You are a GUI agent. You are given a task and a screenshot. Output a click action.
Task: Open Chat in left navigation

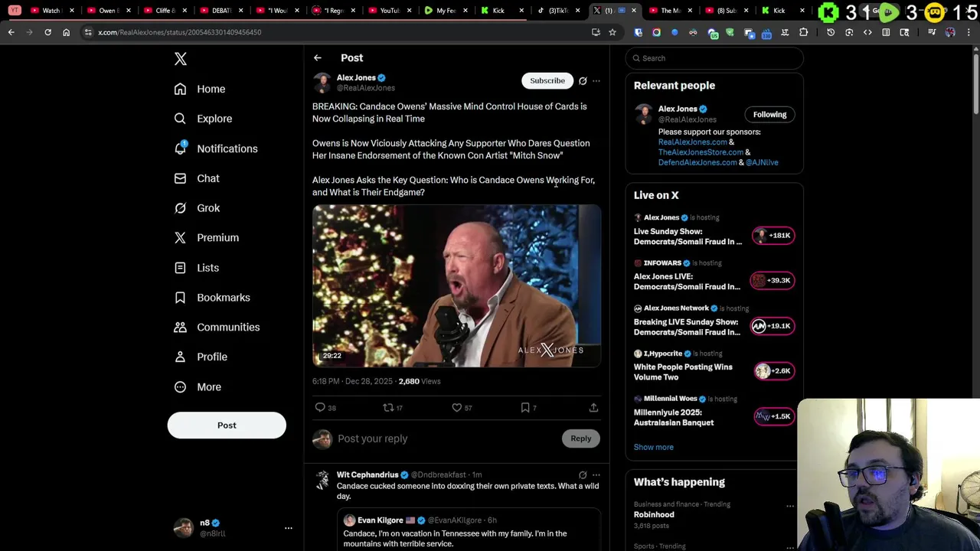coord(197,178)
